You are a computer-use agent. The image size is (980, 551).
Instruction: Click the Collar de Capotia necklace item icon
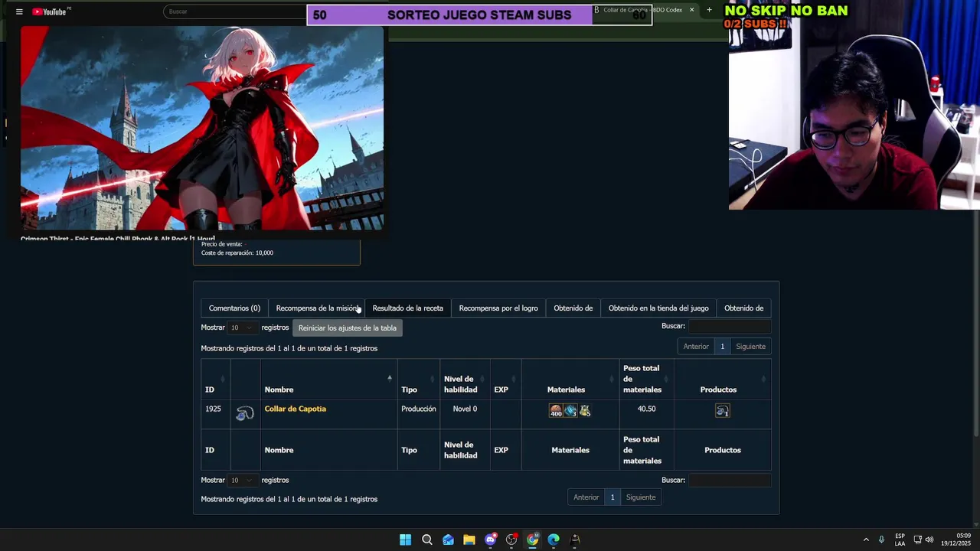(x=245, y=413)
